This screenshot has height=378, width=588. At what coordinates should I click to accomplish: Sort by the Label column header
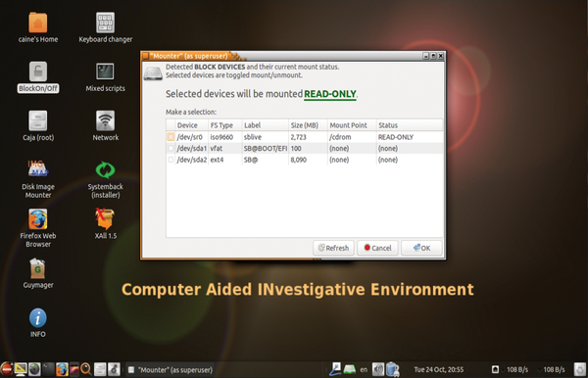coord(266,125)
